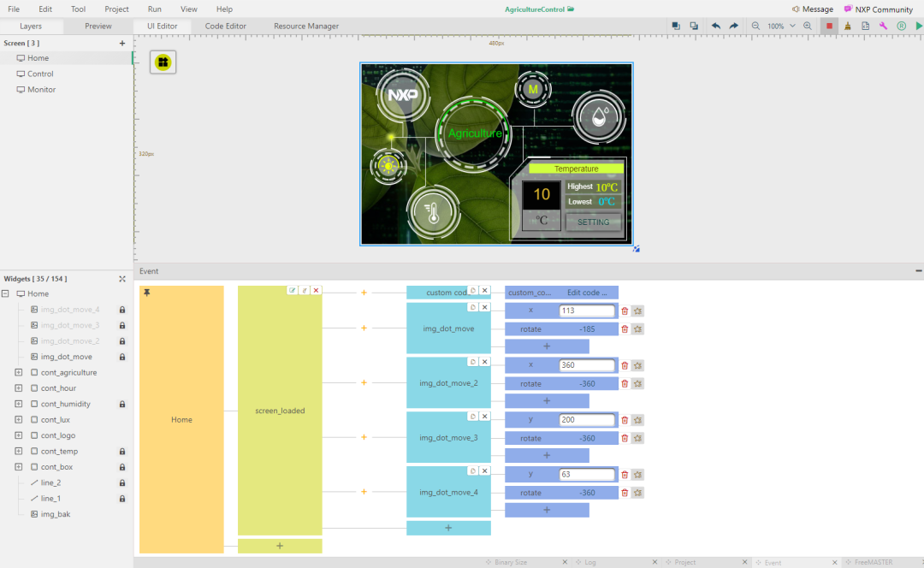924x568 pixels.
Task: Add new action target with bottom cyan plus
Action: pyautogui.click(x=448, y=528)
